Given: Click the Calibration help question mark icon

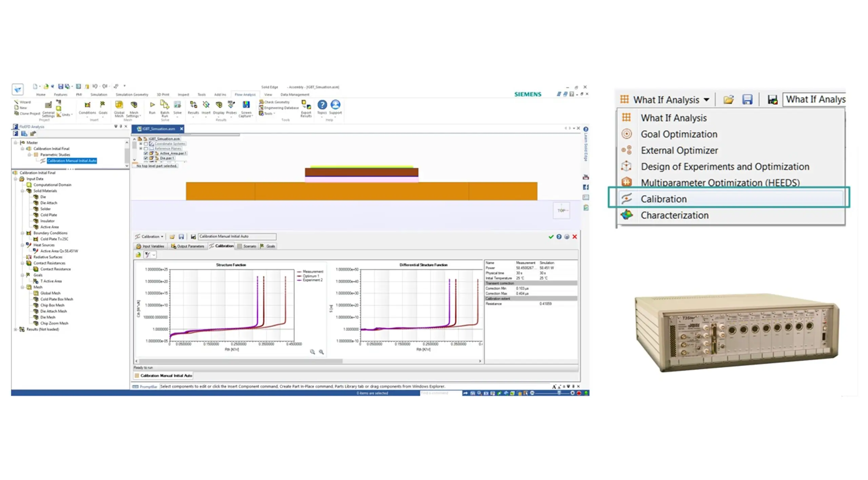Looking at the screenshot, I should click(x=559, y=236).
